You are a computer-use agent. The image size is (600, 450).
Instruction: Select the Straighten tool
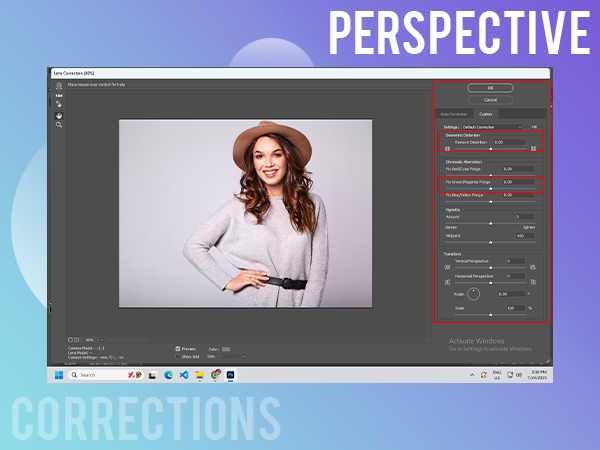point(59,95)
